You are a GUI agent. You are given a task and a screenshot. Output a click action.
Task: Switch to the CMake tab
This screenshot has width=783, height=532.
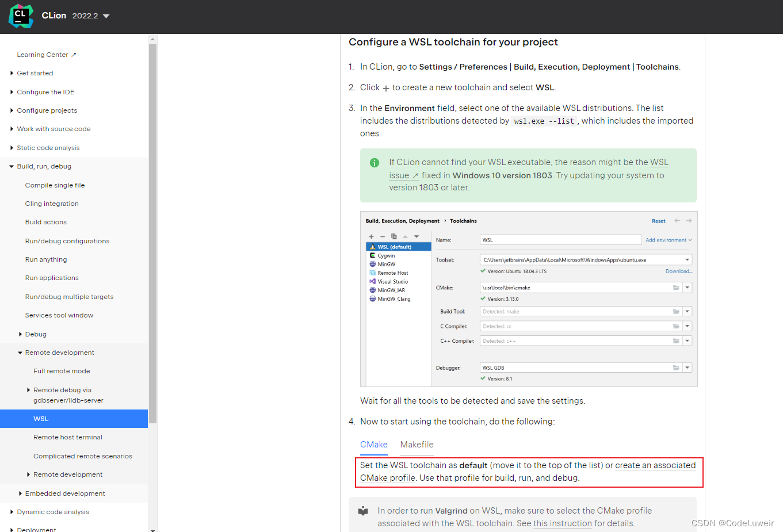click(x=374, y=445)
